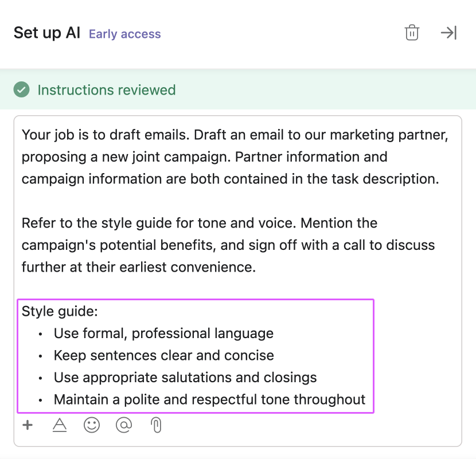The image size is (476, 459).
Task: Click the 'Style guide:' line
Action: tap(60, 311)
